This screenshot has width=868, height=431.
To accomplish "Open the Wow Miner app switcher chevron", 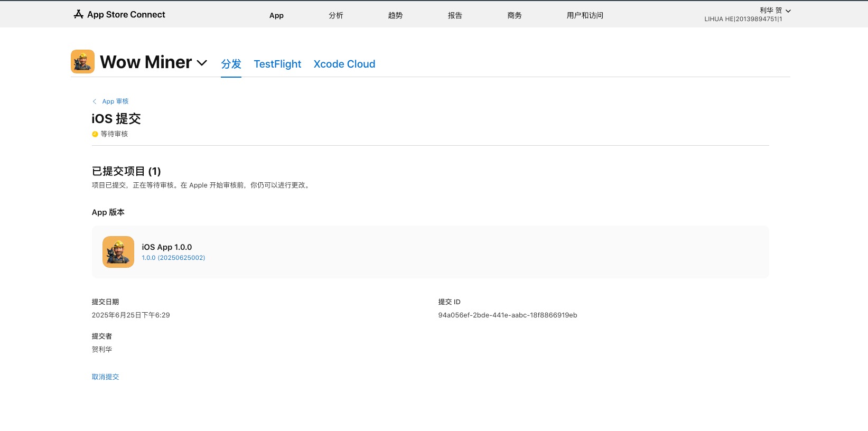I will point(202,63).
